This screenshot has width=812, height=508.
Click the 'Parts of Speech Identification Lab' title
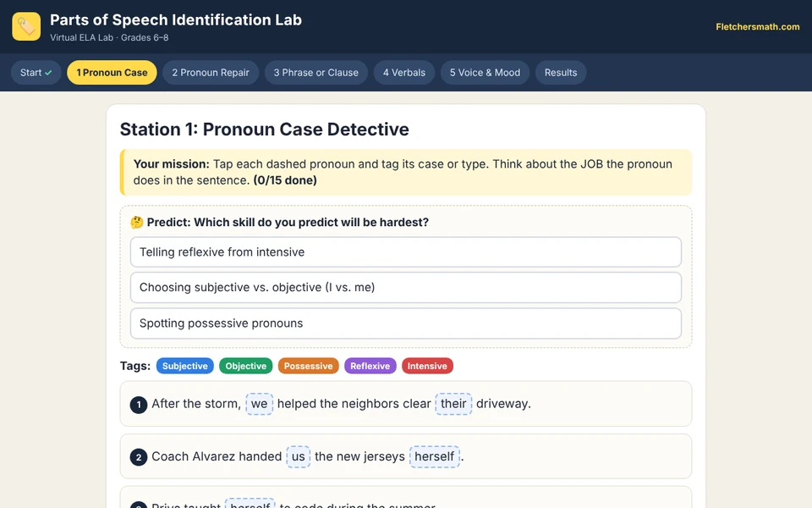176,19
